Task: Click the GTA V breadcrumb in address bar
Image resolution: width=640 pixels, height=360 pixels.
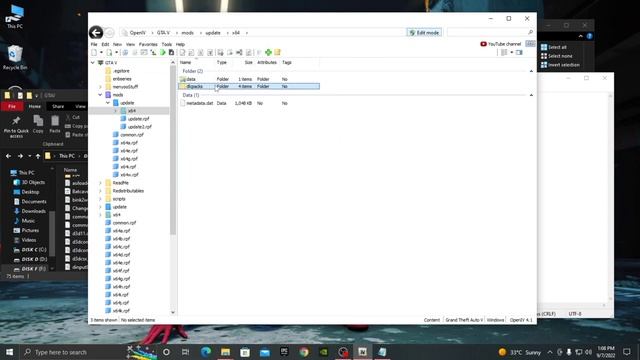Action: click(x=163, y=33)
